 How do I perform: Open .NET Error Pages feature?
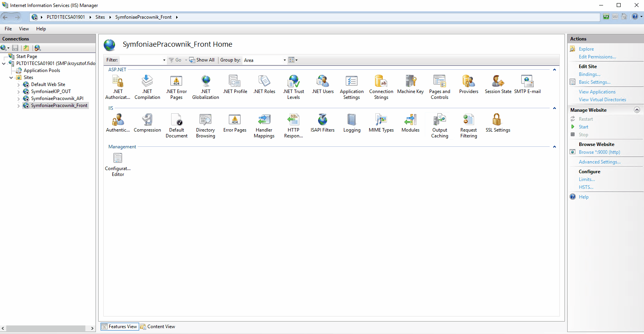177,87
